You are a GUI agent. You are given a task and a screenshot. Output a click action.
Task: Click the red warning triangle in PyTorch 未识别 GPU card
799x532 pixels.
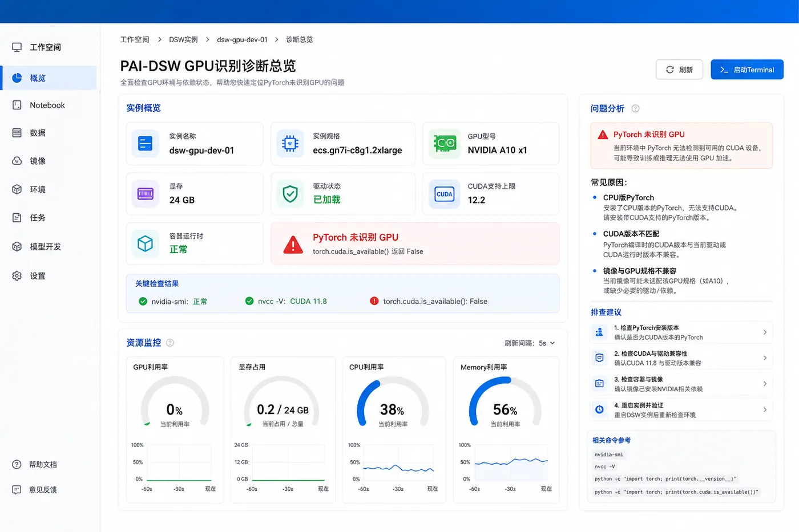click(293, 245)
